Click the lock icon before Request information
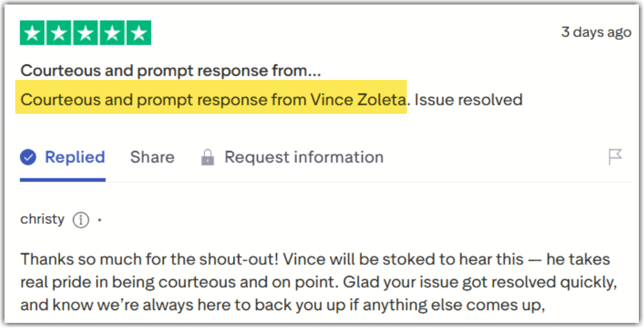Screen dimensions: 644x328 [x=207, y=158]
